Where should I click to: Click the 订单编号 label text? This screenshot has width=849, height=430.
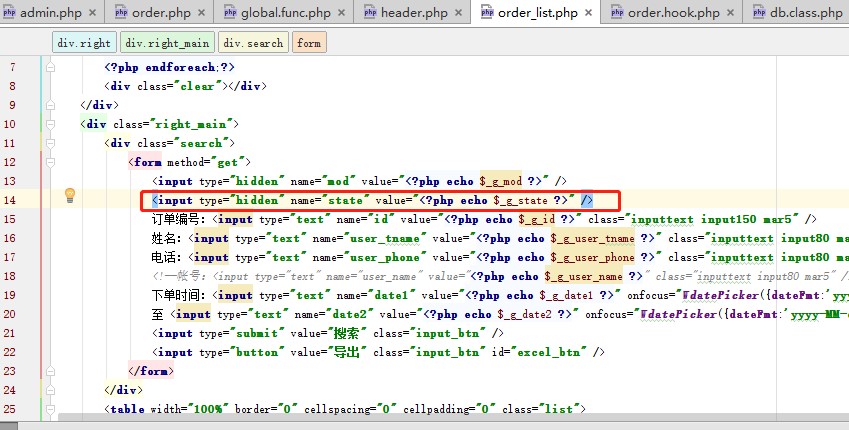coord(175,219)
